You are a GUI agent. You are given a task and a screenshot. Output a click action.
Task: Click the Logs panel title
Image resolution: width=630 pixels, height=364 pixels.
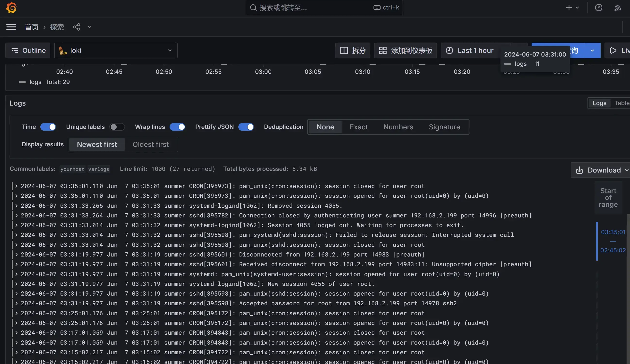pyautogui.click(x=17, y=103)
